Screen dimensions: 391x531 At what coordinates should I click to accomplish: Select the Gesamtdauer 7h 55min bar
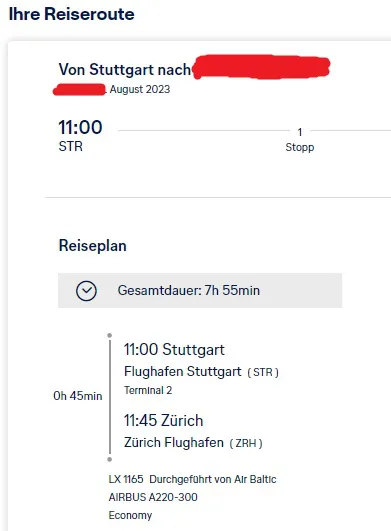(x=200, y=291)
